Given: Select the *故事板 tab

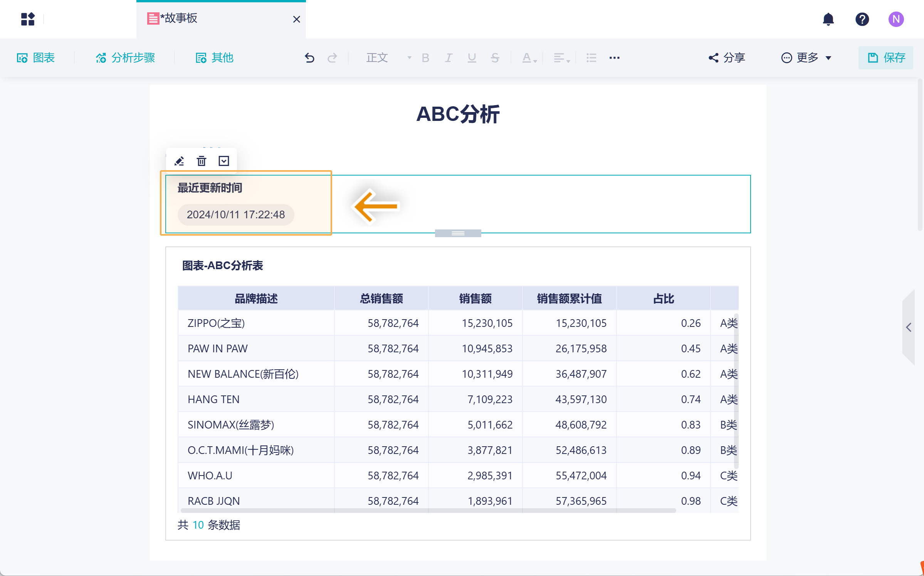Looking at the screenshot, I should (221, 19).
